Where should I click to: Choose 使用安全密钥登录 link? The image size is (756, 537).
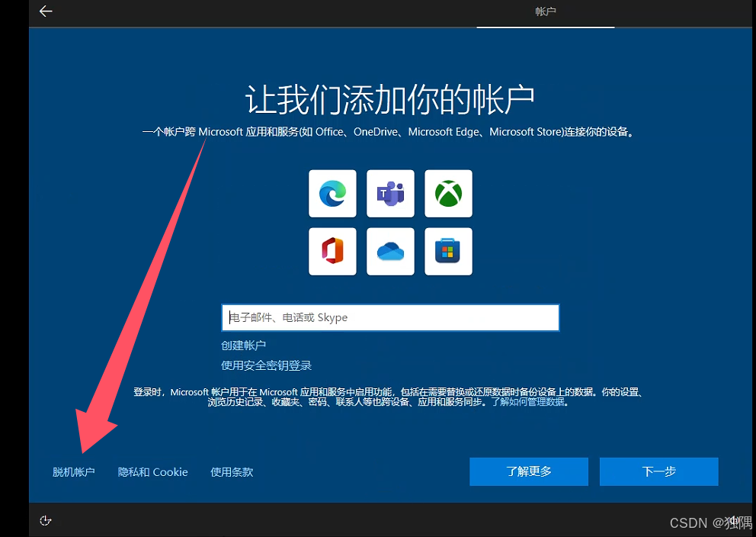(266, 365)
